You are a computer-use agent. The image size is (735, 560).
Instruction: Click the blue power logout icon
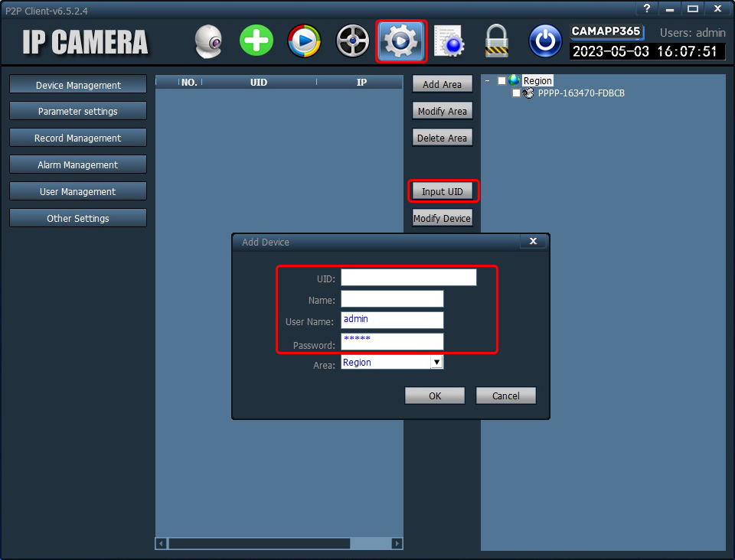[544, 41]
